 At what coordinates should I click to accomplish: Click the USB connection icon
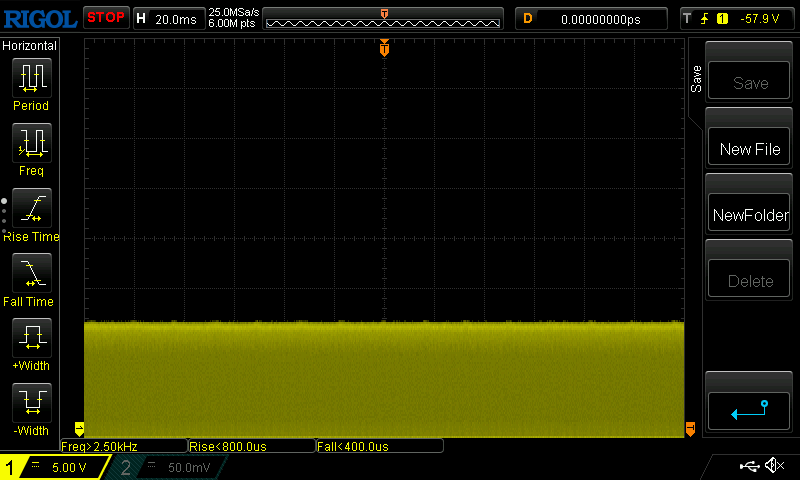[x=749, y=466]
